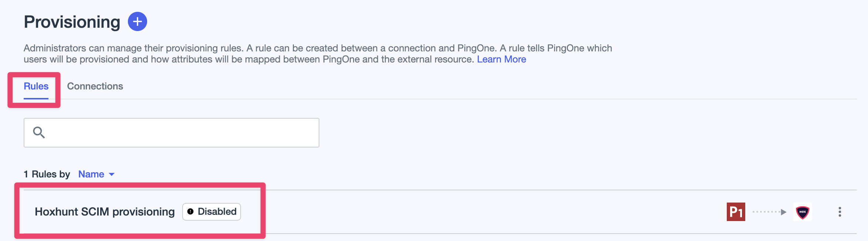Click the black info dot in Disabled badge

190,211
